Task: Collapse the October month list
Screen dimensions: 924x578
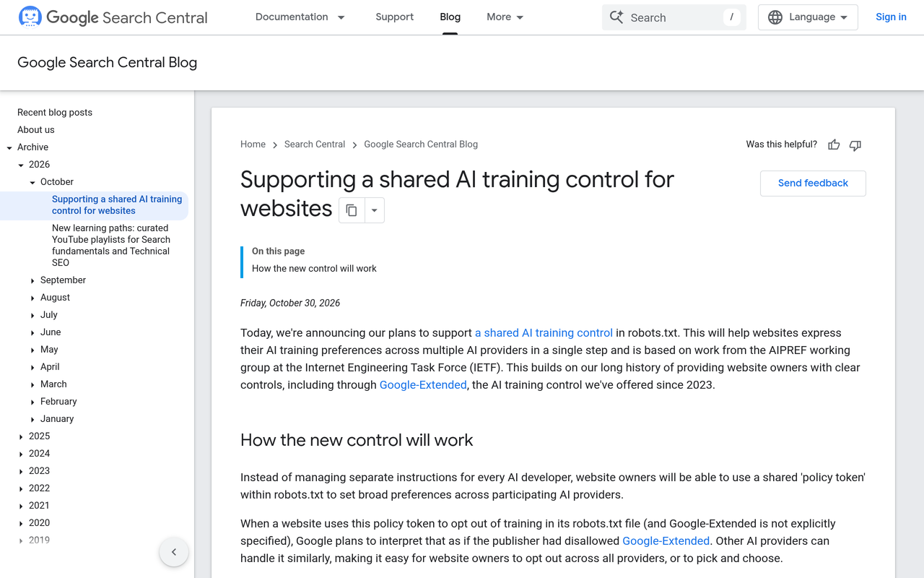Action: point(32,182)
